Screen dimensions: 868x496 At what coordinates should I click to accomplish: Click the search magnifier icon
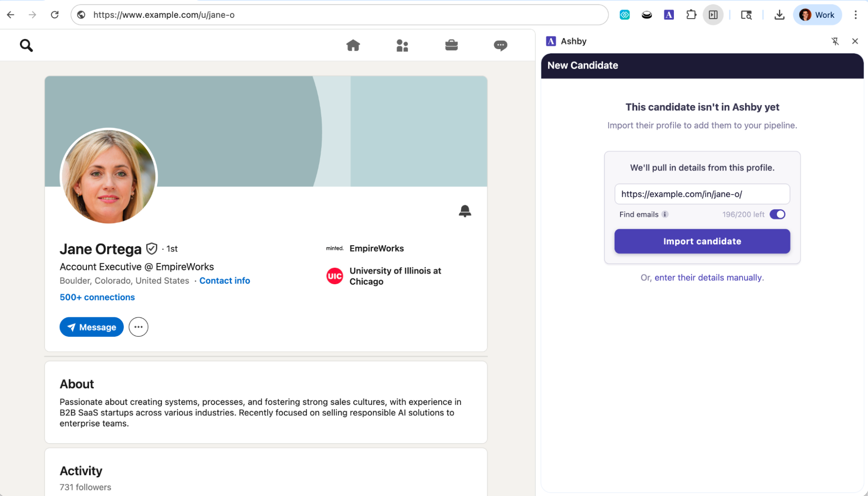click(26, 45)
